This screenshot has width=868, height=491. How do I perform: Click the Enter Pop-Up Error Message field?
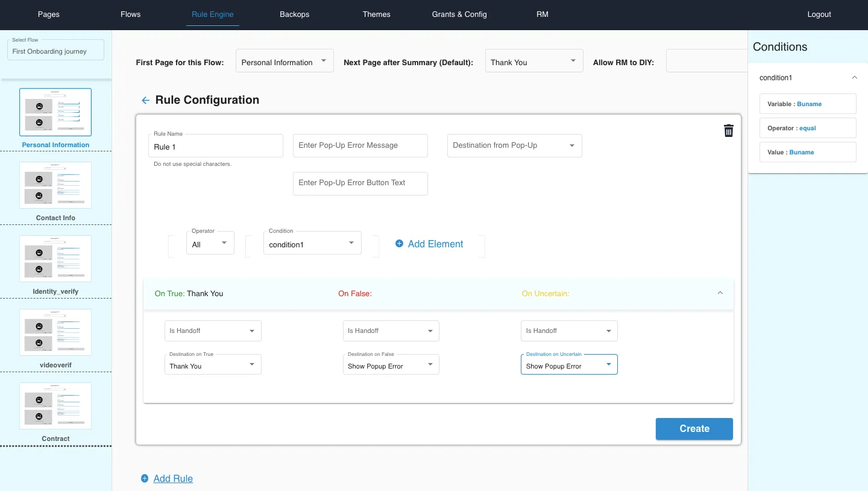360,145
